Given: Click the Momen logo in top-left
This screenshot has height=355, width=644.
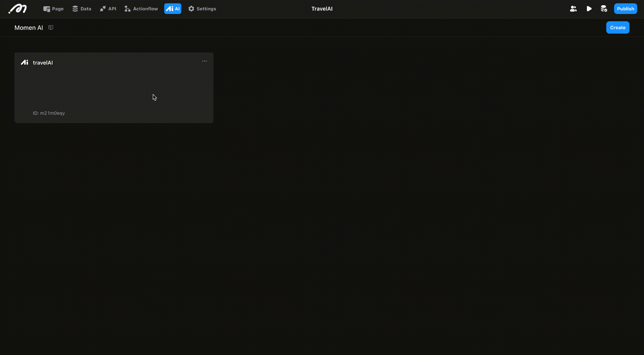Looking at the screenshot, I should tap(18, 9).
